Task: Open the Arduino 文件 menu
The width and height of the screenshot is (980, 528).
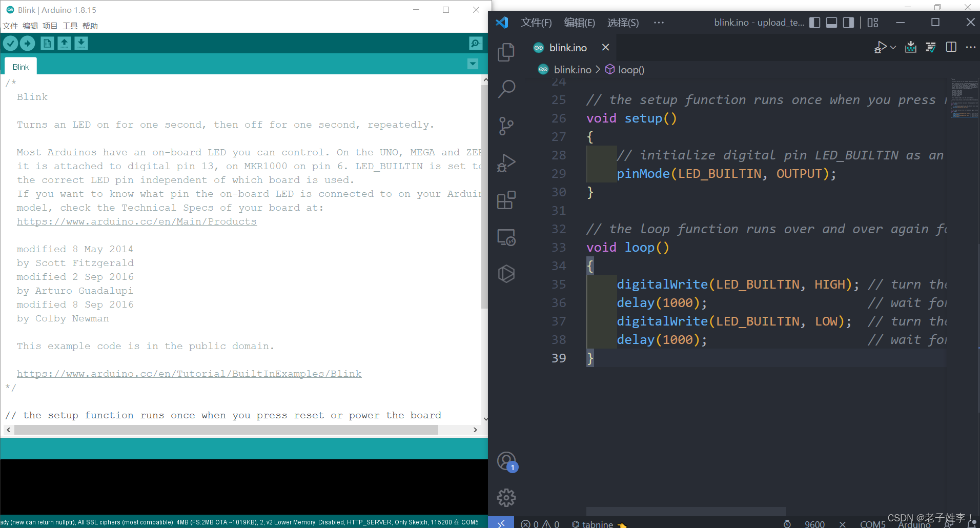Action: tap(10, 26)
